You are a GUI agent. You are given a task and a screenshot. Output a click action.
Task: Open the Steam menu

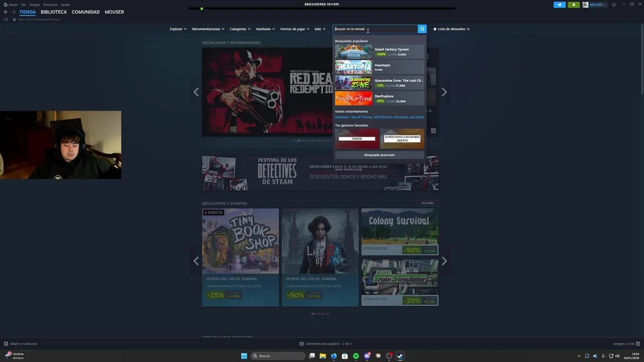(13, 5)
